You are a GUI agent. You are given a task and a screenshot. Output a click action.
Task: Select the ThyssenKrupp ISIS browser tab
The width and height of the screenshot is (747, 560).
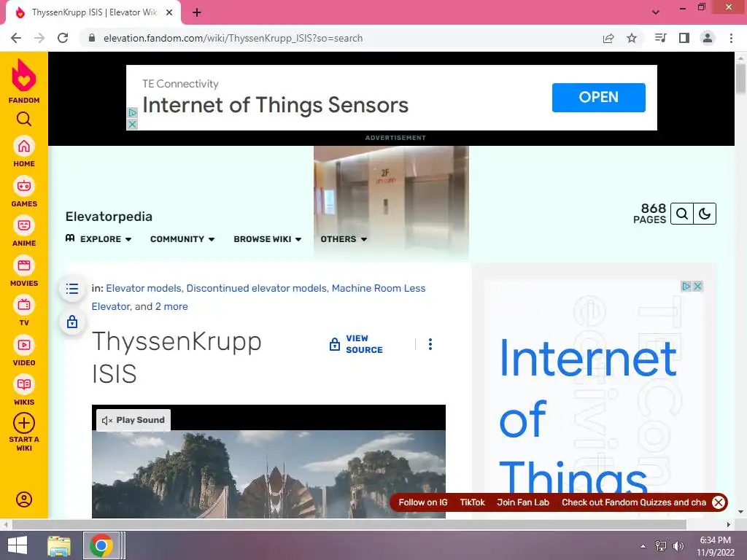tap(93, 12)
